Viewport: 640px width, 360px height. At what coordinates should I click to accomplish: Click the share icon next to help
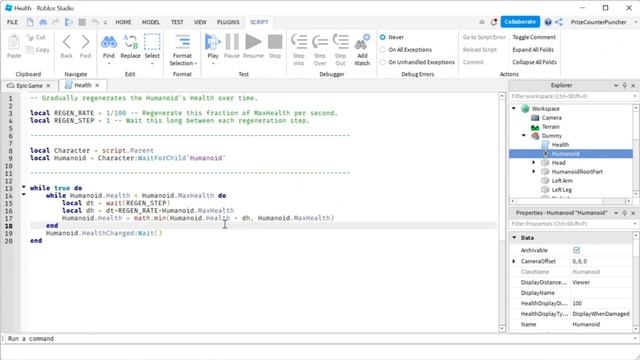pos(559,22)
